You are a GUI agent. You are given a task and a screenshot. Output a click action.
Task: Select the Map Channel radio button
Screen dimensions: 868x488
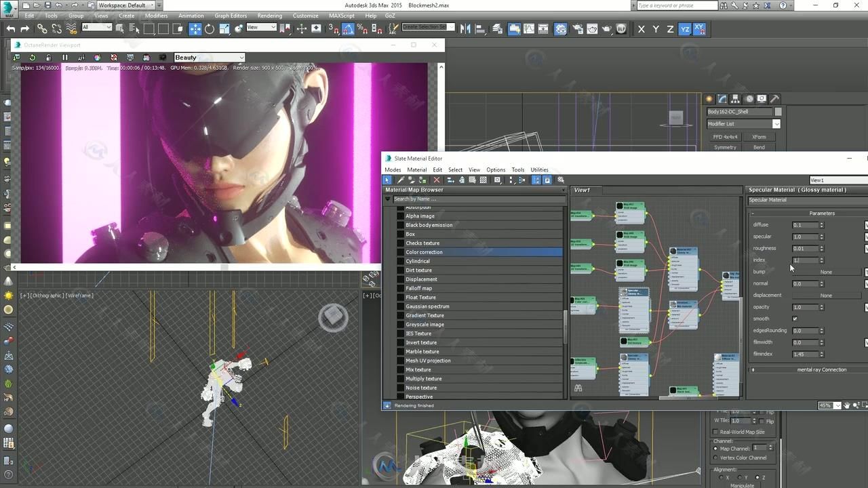pyautogui.click(x=716, y=449)
